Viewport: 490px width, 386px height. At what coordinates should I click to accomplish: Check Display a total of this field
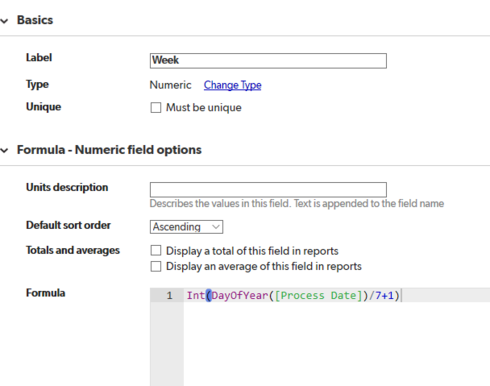pyautogui.click(x=156, y=250)
